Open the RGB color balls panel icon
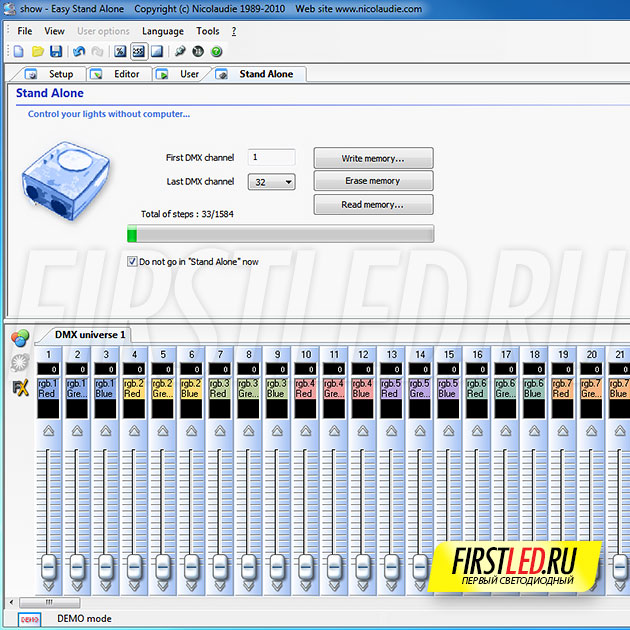This screenshot has height=630, width=630. (19, 338)
